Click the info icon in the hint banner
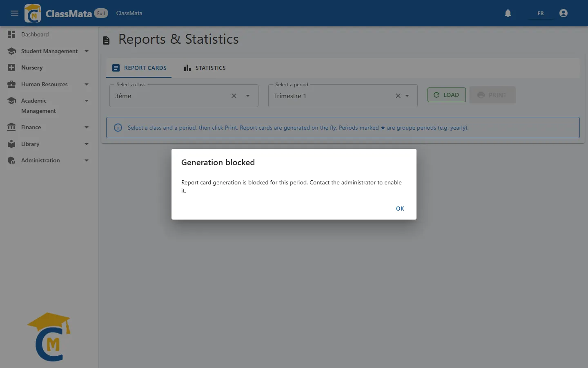 [x=118, y=128]
